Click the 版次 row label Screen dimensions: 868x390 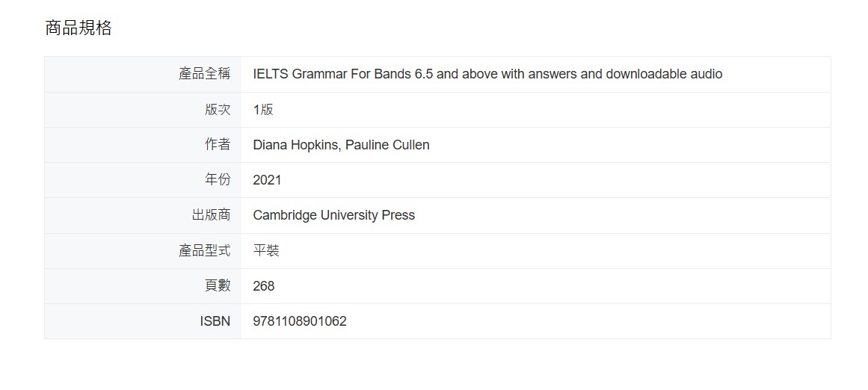[218, 109]
